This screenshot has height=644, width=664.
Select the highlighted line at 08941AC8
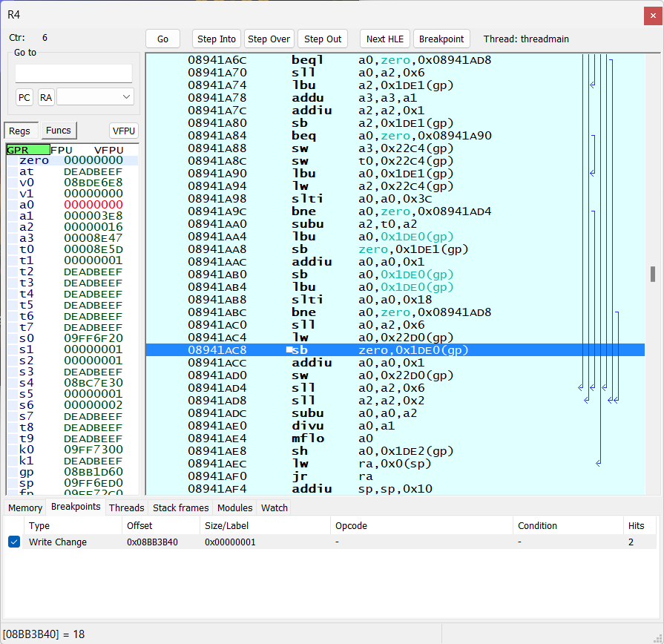coord(395,350)
